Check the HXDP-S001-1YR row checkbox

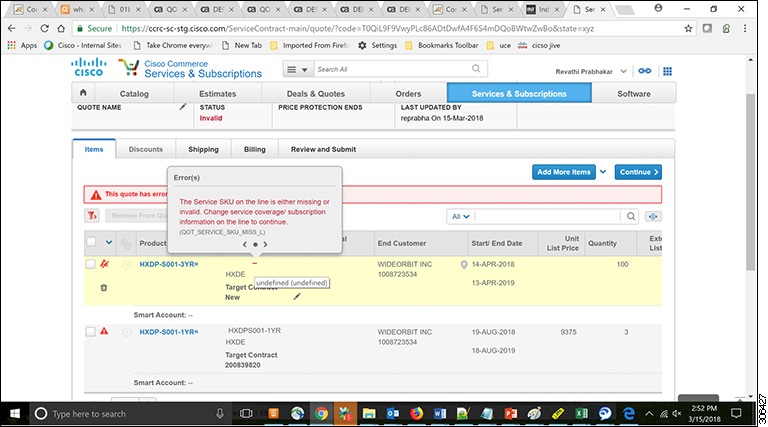pos(91,332)
